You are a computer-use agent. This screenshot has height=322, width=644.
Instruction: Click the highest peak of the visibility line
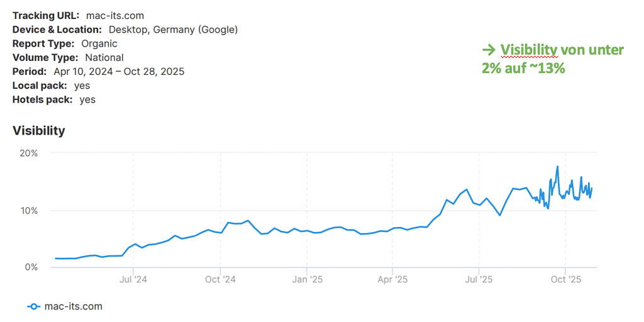(557, 167)
